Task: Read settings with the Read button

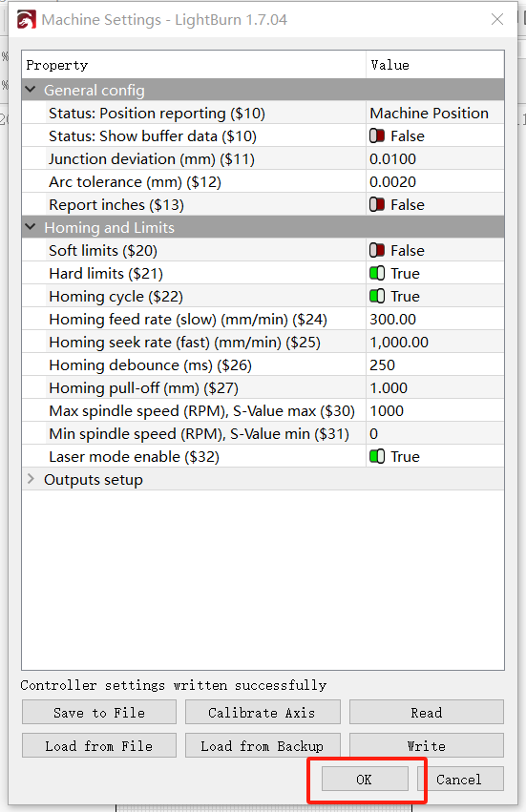Action: click(x=427, y=713)
